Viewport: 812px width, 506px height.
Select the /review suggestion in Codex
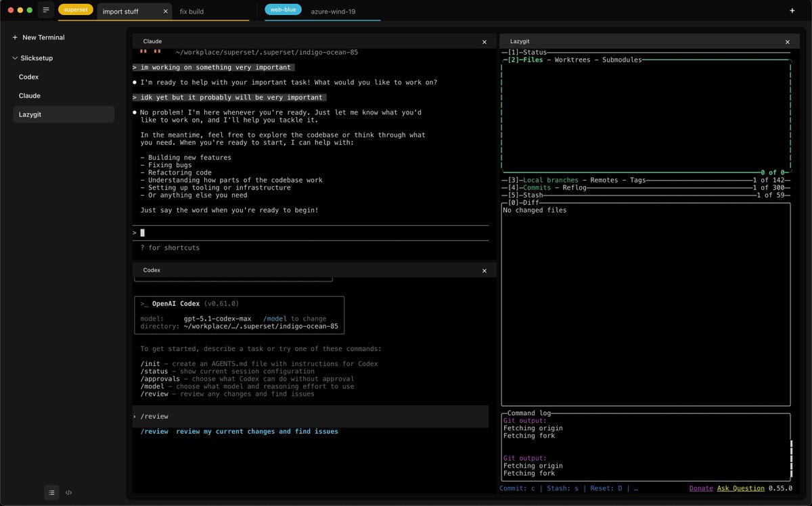239,432
